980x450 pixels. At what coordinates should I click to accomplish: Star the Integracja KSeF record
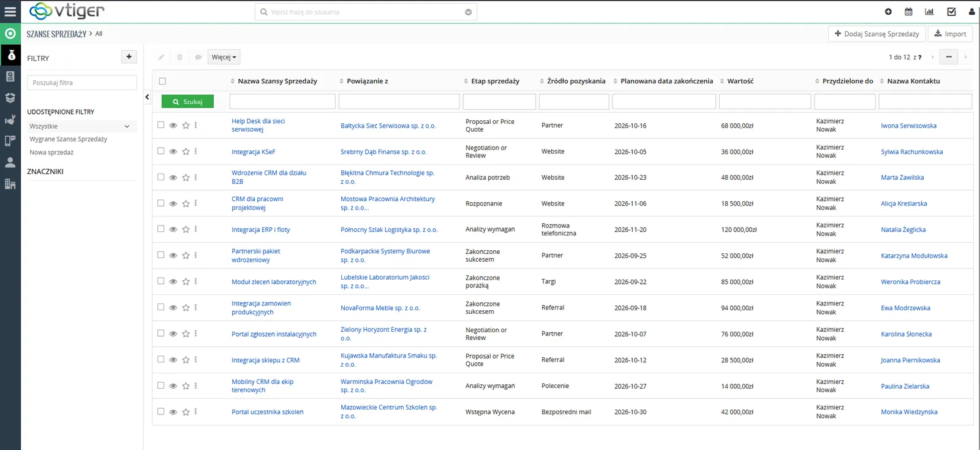tap(186, 151)
